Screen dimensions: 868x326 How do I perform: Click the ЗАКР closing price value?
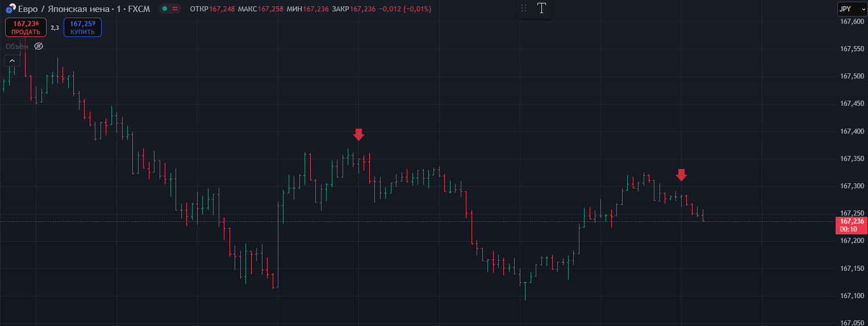pyautogui.click(x=362, y=9)
